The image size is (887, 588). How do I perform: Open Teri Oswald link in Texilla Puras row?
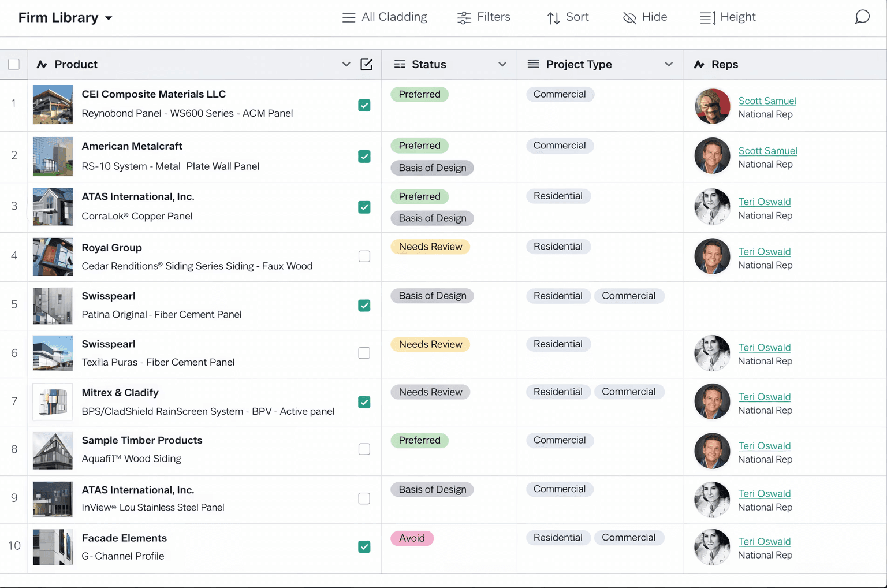(x=765, y=347)
